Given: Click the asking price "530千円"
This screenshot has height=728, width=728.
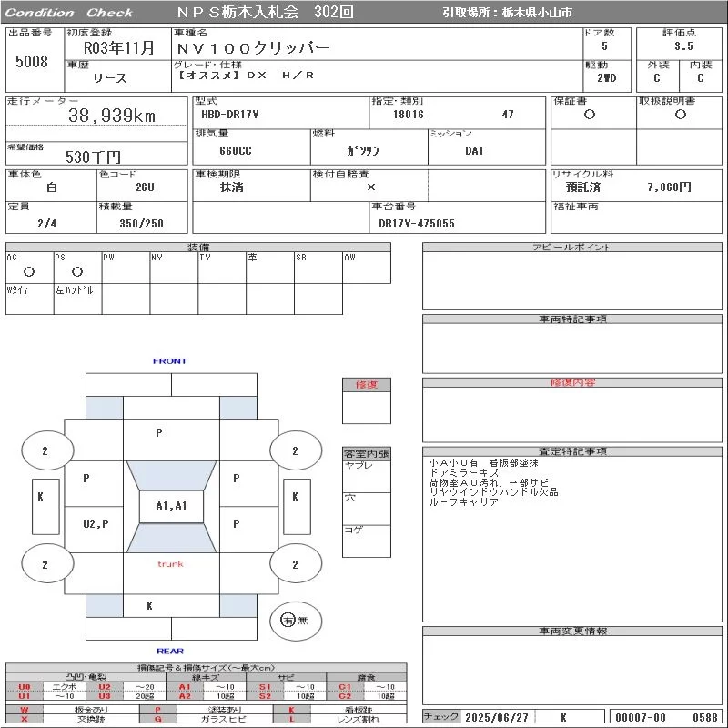Looking at the screenshot, I should click(x=93, y=157).
